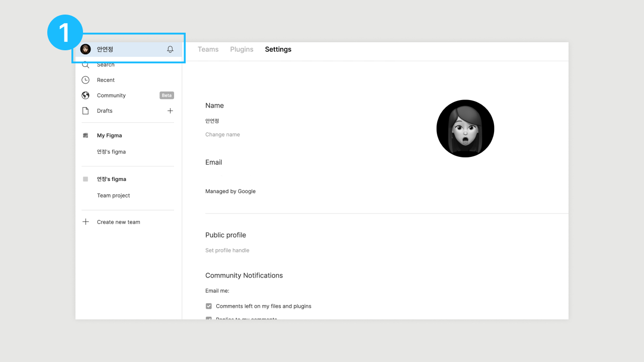
Task: Click the gray 연정's figma team icon
Action: pos(86,179)
